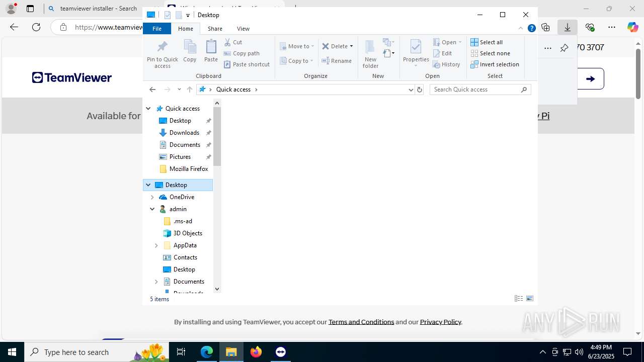Switch to Details view icon

tap(519, 299)
